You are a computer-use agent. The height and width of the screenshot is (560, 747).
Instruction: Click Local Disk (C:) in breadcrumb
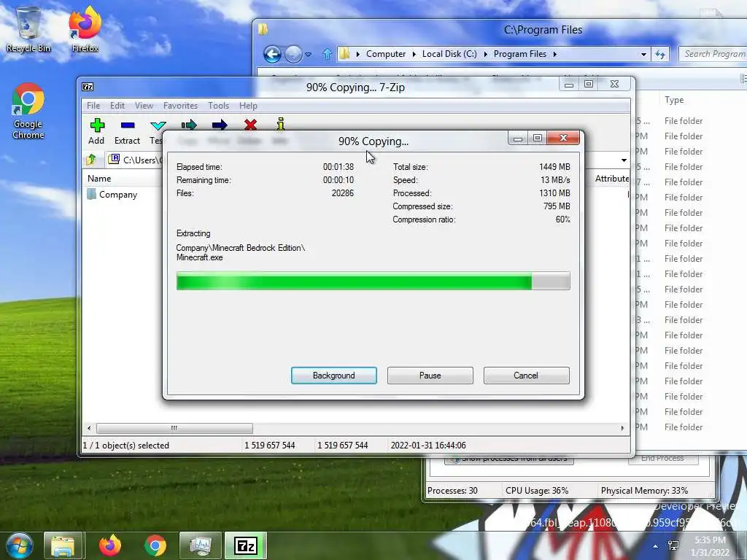(x=449, y=54)
